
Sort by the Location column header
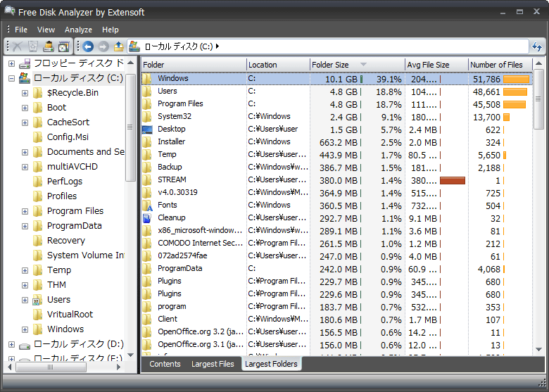[278, 65]
